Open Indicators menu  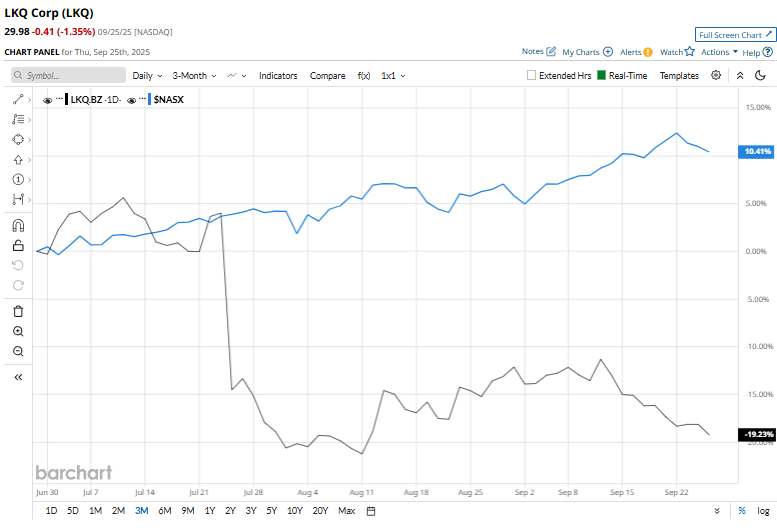coord(278,76)
